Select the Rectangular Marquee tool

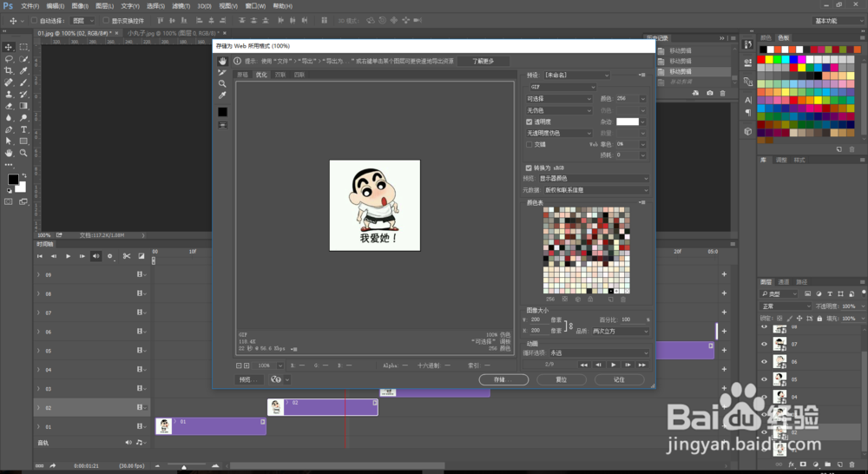click(23, 47)
